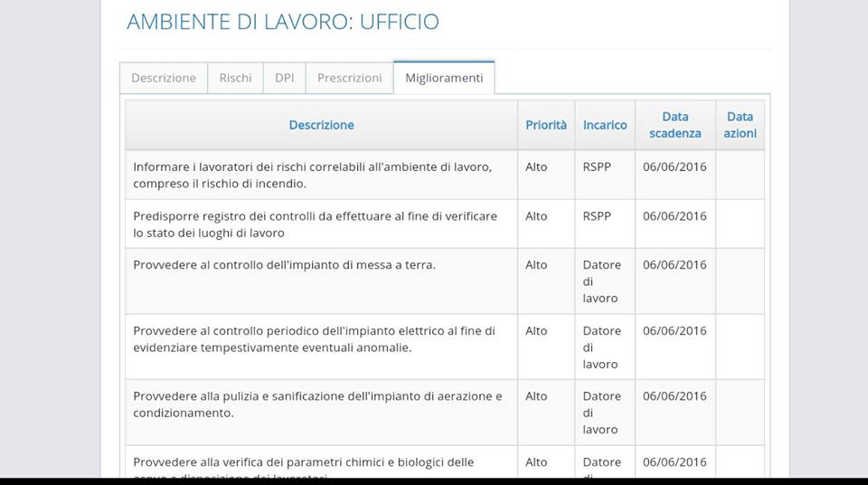The image size is (868, 485).
Task: Select row 'Provvedere al controllo dell'impianto di messa a terra'
Action: (x=445, y=281)
